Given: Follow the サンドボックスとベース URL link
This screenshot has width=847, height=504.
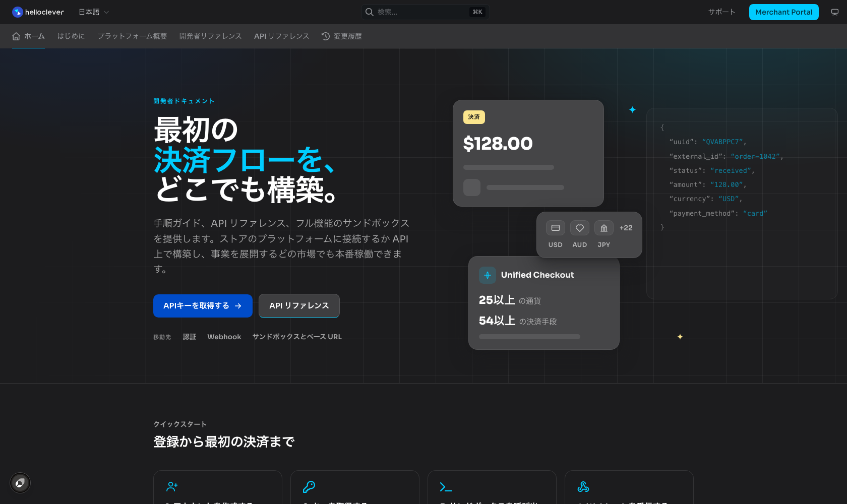Looking at the screenshot, I should [297, 337].
